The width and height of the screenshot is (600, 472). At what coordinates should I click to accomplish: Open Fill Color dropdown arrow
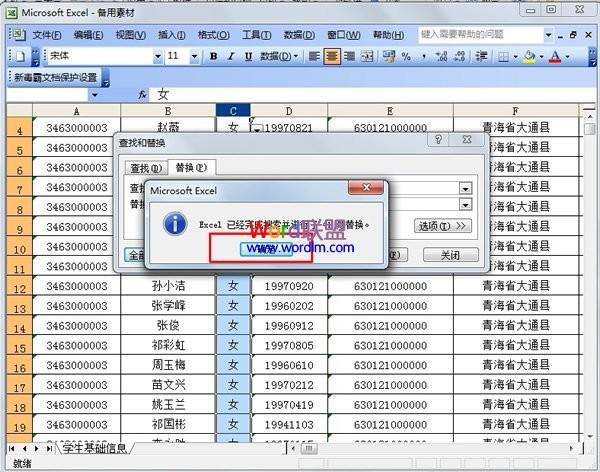(542, 57)
